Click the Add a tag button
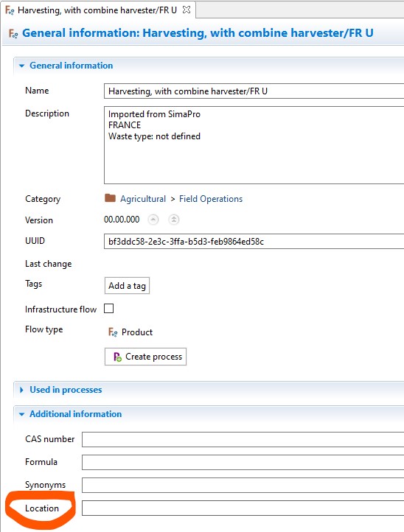Viewport: 404px width, 532px height. tap(127, 286)
